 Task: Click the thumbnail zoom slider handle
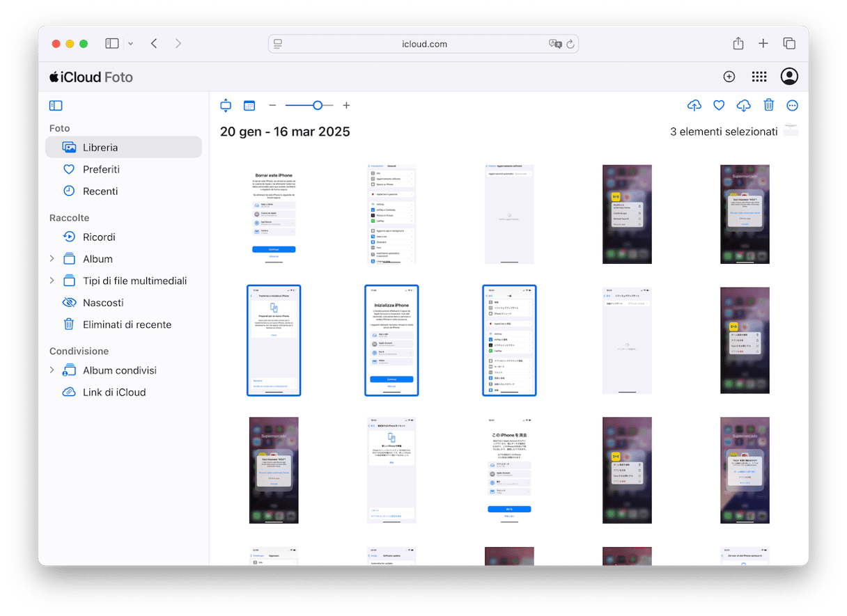point(318,106)
